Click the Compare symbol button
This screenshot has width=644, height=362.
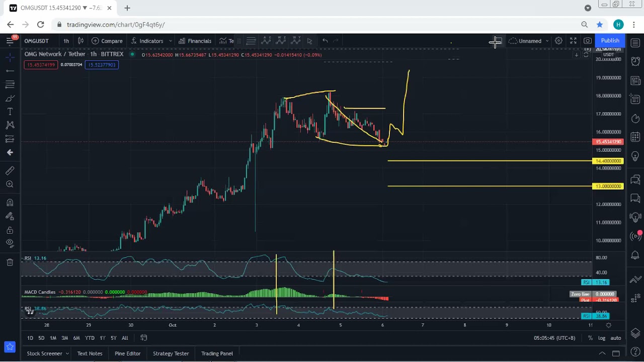point(107,41)
